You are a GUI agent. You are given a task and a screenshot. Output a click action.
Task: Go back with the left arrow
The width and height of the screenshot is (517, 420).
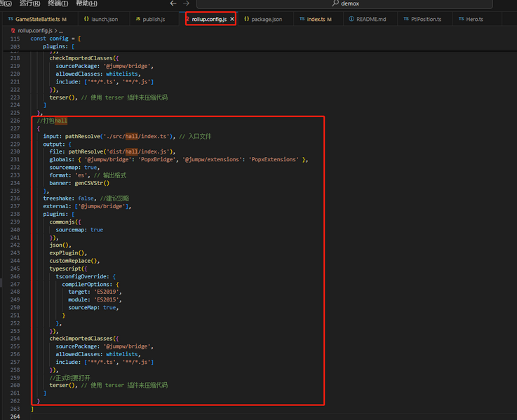[173, 4]
